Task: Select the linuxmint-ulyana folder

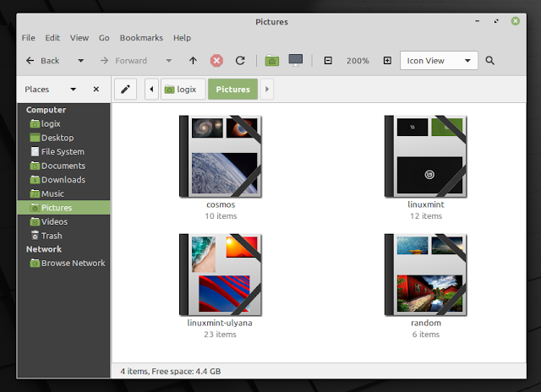Action: [220, 275]
